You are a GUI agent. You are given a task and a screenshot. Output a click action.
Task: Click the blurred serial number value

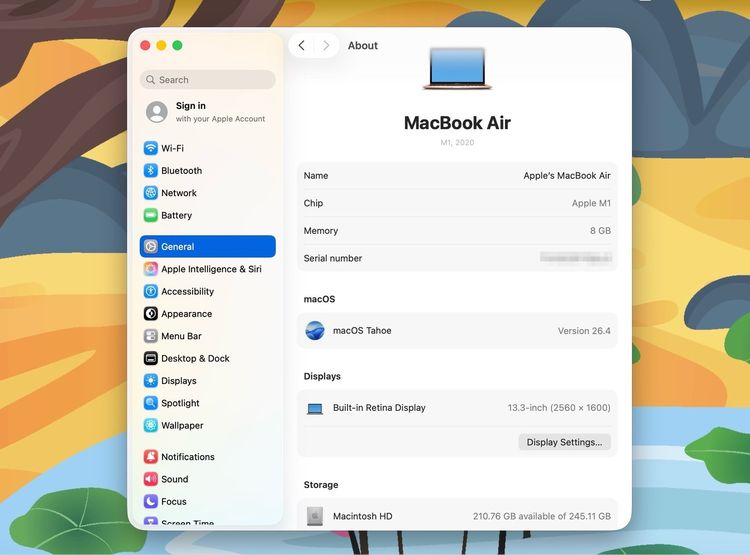coord(576,258)
